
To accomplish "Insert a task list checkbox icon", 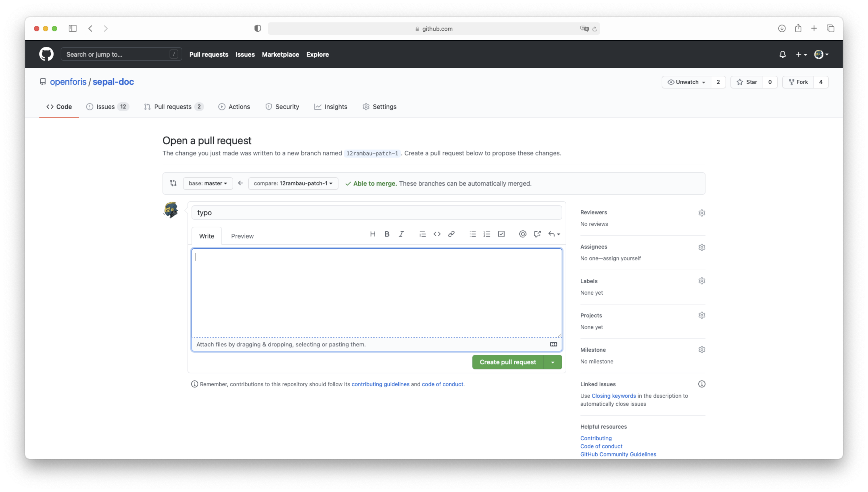I will (x=501, y=234).
